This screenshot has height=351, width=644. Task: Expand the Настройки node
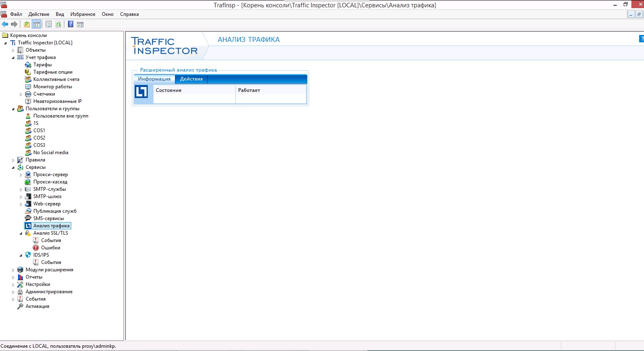[13, 285]
